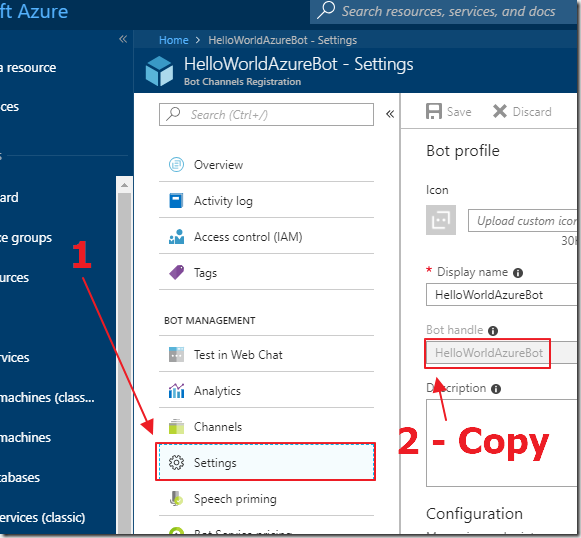This screenshot has width=581, height=538.
Task: Collapse the resource menu with double chevron
Action: point(390,114)
